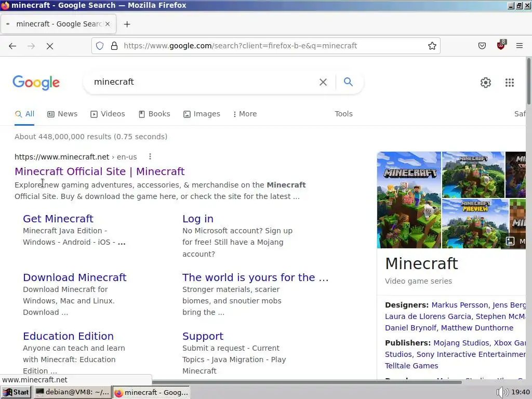Open Matthew Dunthorne designer link
Screen dimensions: 532x399
tap(477, 328)
